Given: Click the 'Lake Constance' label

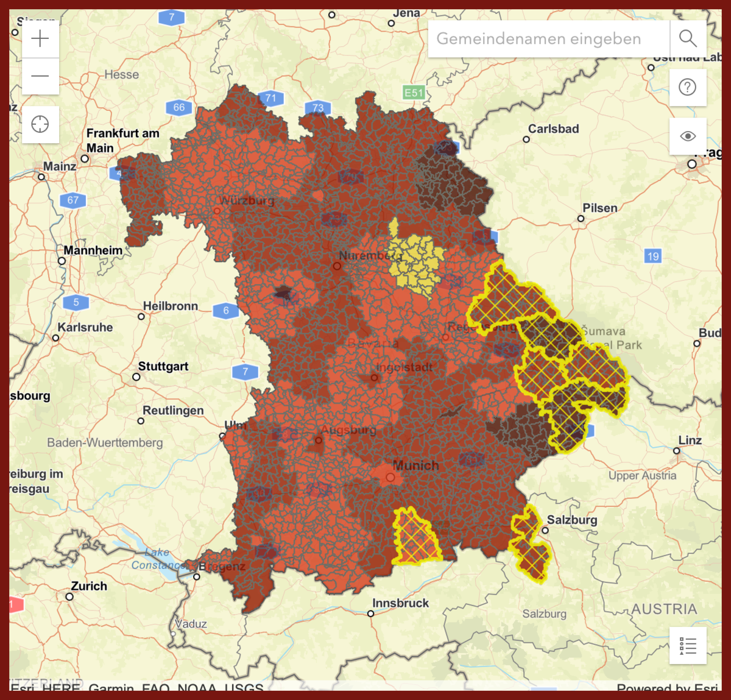Looking at the screenshot, I should tap(157, 559).
